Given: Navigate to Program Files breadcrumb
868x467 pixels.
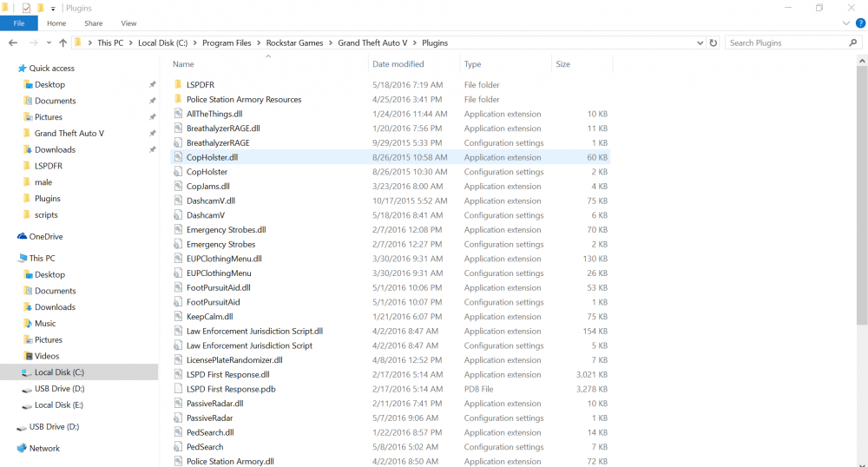Looking at the screenshot, I should tap(227, 43).
